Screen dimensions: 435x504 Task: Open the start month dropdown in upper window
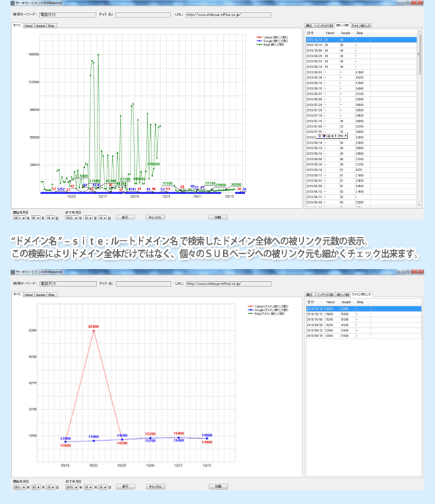[35, 218]
